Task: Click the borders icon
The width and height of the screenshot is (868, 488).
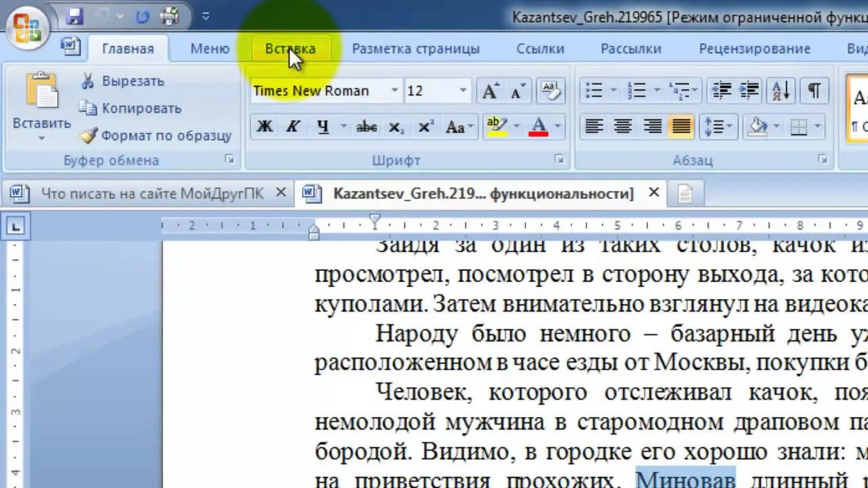Action: (x=800, y=127)
